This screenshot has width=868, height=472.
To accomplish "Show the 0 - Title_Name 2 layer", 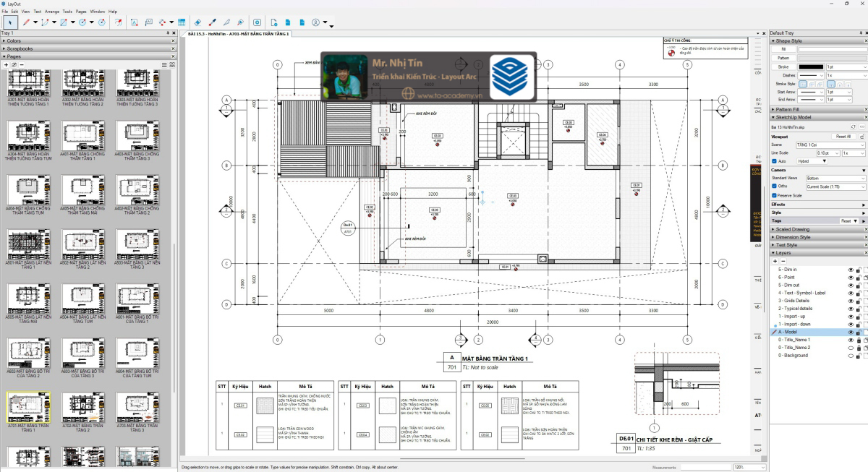I will [851, 348].
